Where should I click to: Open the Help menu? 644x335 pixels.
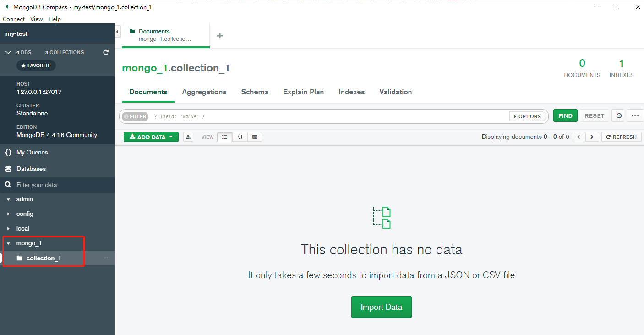coord(55,19)
